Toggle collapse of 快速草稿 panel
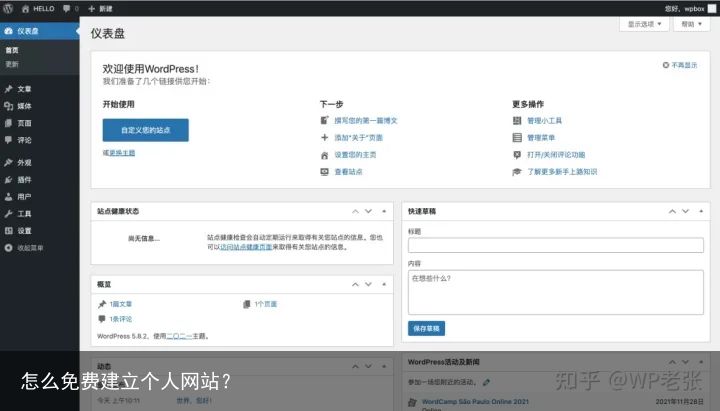This screenshot has height=411, width=720. 701,211
